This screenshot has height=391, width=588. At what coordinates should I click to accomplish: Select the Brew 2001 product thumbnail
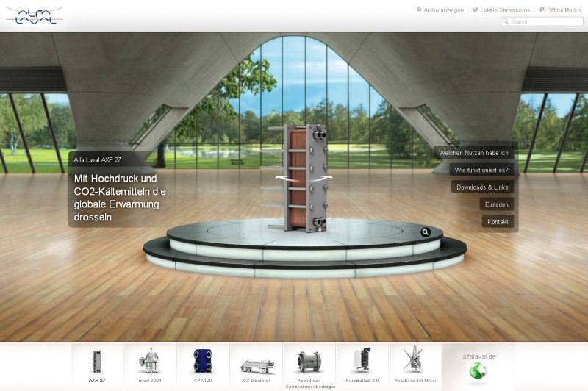[150, 361]
